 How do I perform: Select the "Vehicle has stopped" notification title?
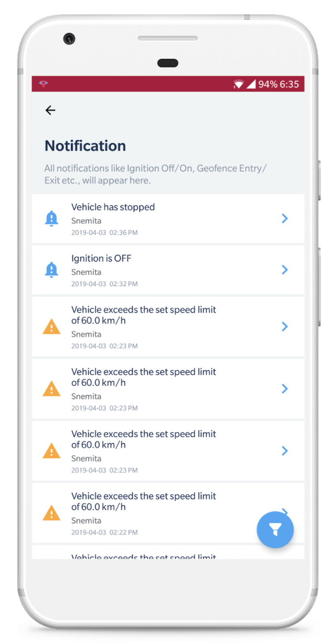coord(113,207)
